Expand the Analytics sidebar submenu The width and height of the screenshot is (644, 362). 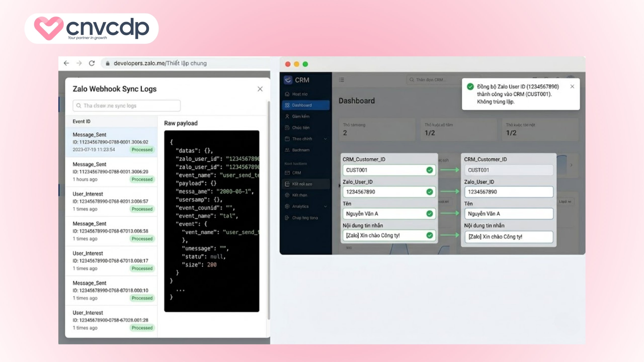(x=326, y=206)
